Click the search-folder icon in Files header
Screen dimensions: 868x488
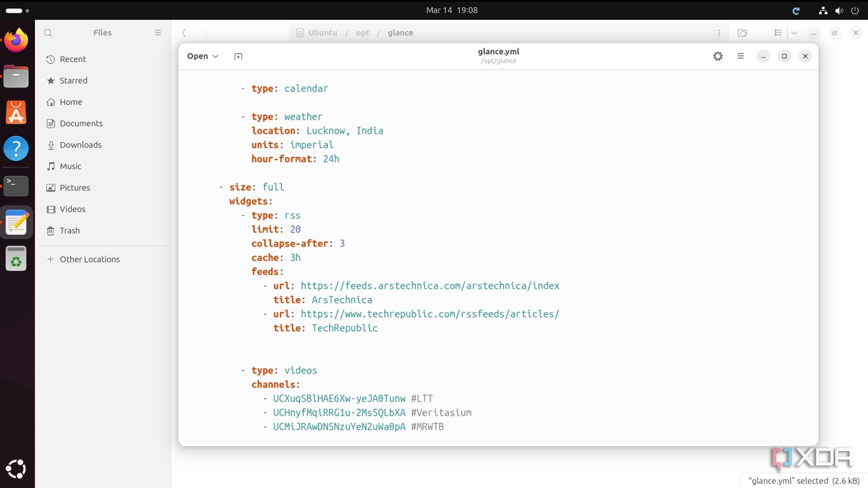(x=742, y=33)
